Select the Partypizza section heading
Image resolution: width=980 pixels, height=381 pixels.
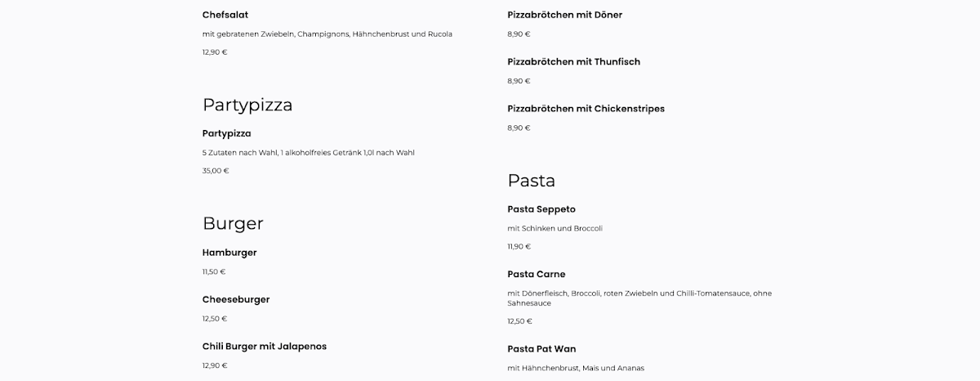coord(247,105)
